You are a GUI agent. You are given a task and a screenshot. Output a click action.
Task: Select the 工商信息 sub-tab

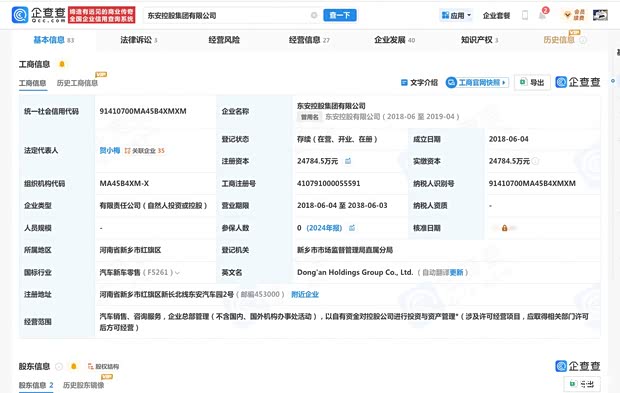[32, 83]
